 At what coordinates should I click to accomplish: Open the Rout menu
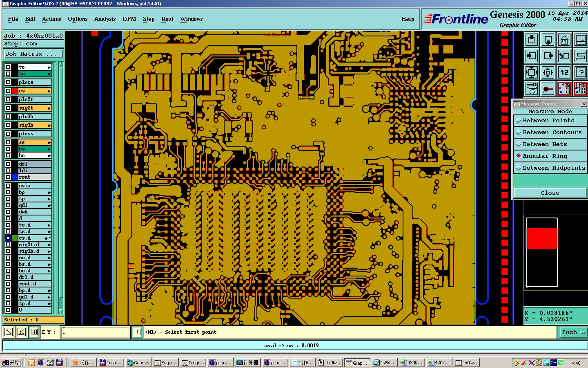click(x=167, y=19)
